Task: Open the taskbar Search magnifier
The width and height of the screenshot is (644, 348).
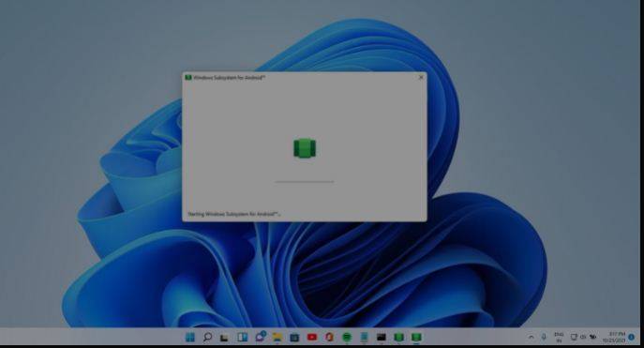Action: click(207, 338)
